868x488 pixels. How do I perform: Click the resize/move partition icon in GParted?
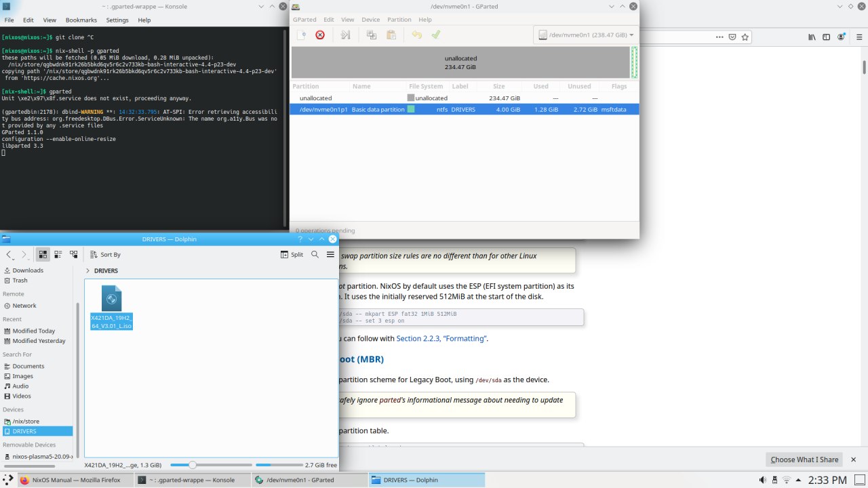tap(346, 35)
